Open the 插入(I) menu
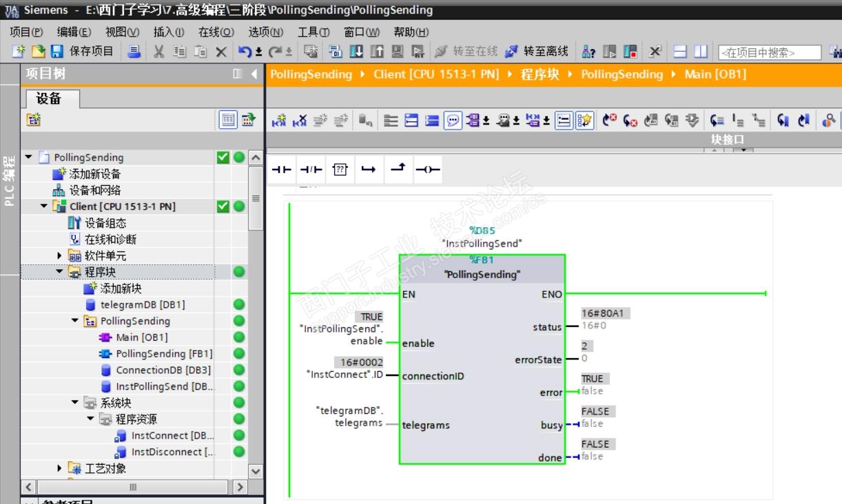This screenshot has height=504, width=842. [x=169, y=32]
